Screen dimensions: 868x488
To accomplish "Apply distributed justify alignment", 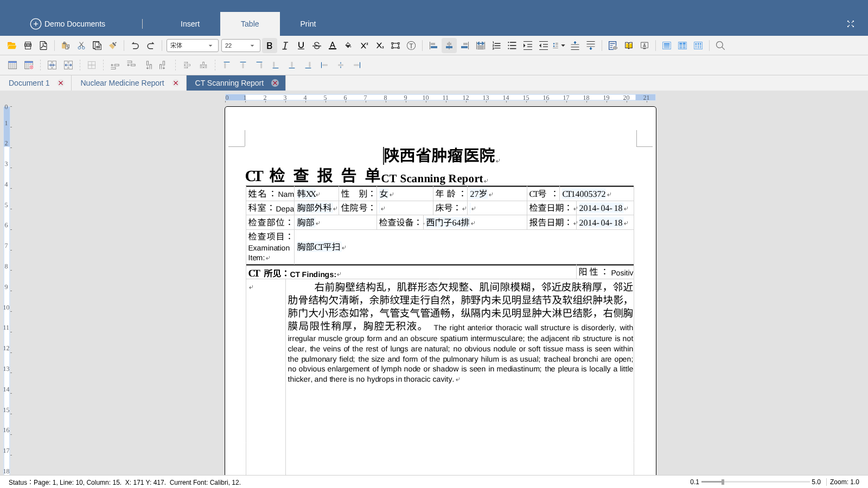I will (481, 46).
